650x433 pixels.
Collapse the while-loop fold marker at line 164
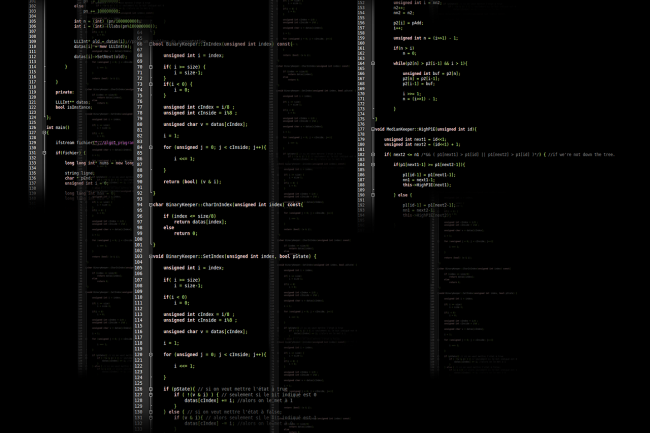click(x=373, y=63)
